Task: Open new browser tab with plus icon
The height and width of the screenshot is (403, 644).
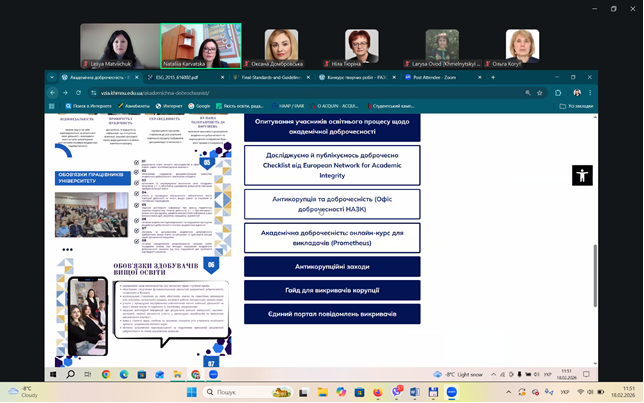Action: click(493, 77)
